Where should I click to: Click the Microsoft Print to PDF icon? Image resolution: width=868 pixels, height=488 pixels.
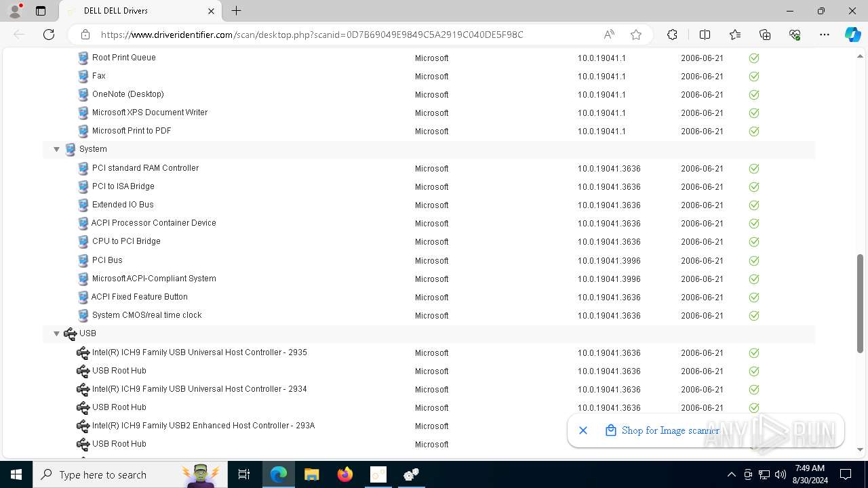point(83,131)
